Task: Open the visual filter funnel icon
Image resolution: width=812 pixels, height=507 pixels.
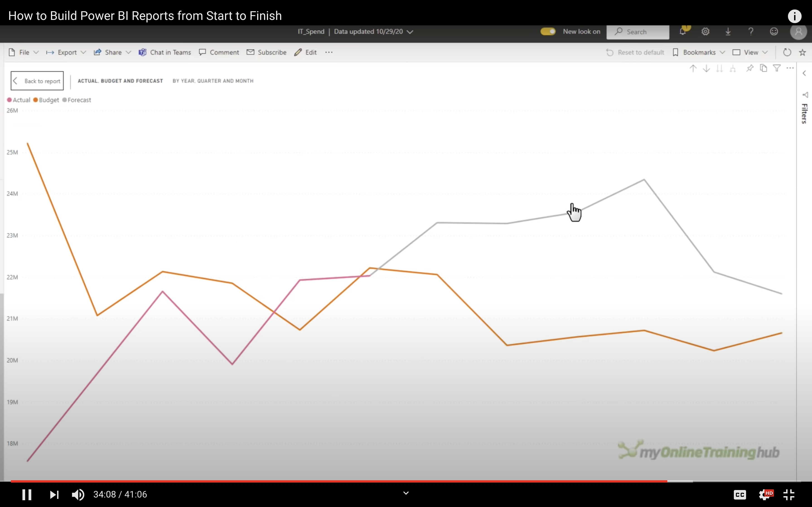Action: (776, 68)
